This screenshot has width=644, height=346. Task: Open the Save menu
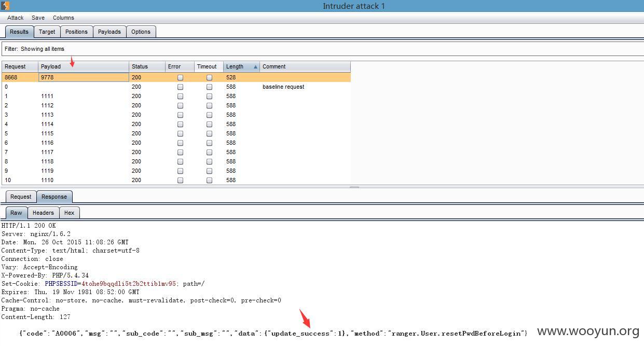pos(38,18)
